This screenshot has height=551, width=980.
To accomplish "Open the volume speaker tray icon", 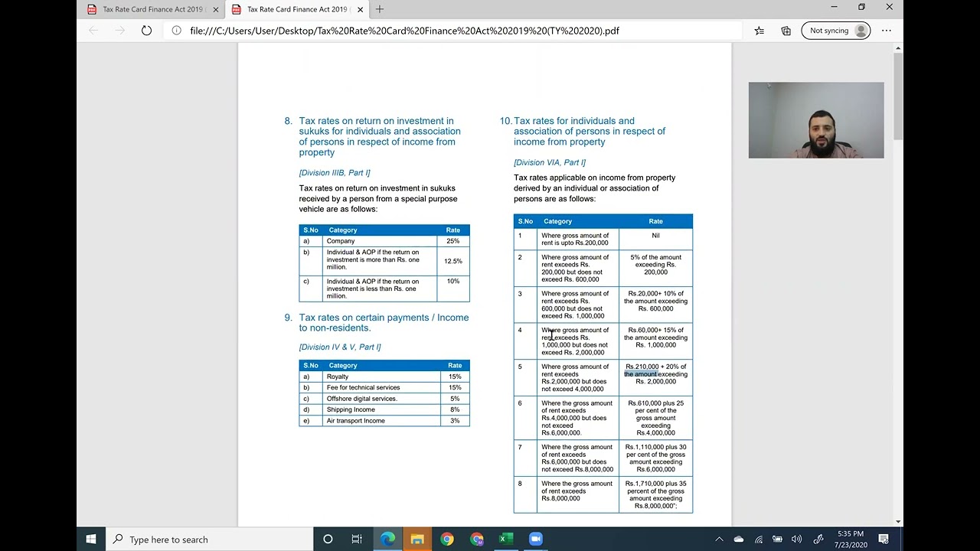I will (797, 539).
